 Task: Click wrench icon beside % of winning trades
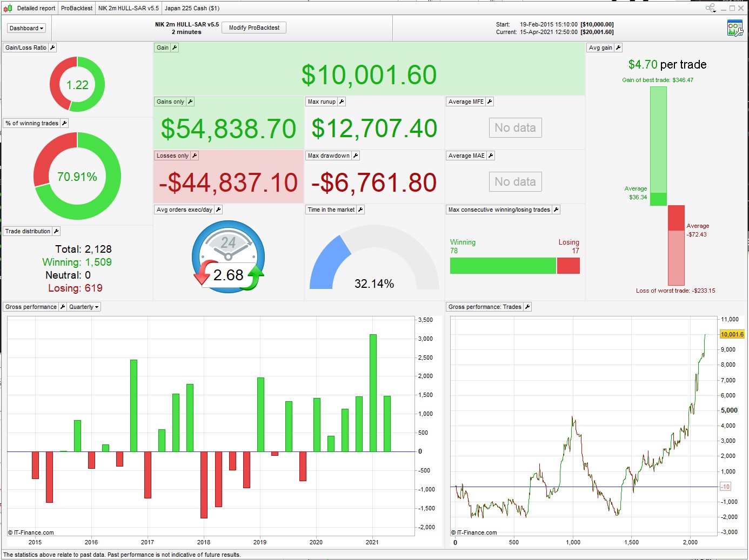pyautogui.click(x=64, y=123)
